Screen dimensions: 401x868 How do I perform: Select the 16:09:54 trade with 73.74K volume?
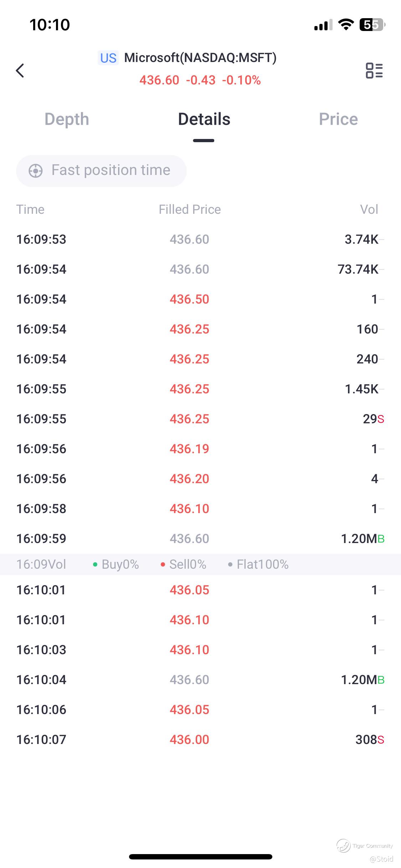200,269
